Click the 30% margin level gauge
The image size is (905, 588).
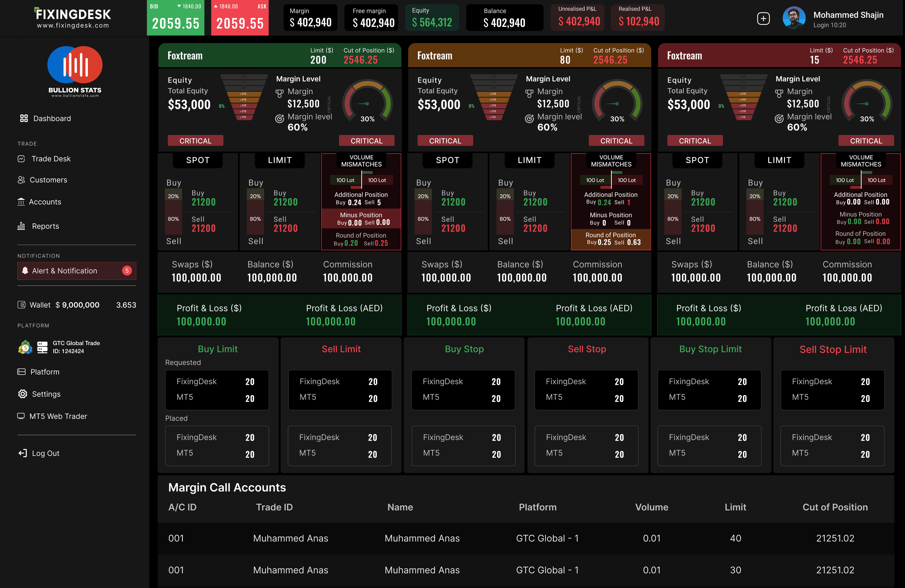[367, 103]
